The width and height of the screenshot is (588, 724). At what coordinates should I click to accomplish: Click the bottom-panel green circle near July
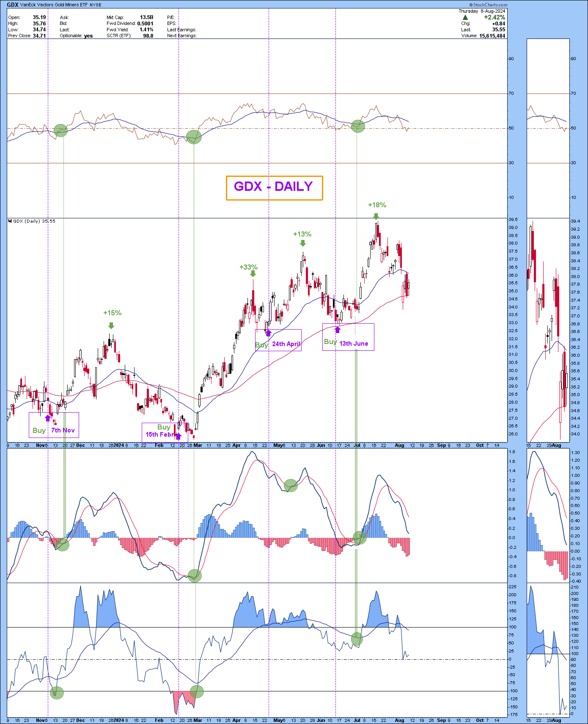click(x=357, y=639)
